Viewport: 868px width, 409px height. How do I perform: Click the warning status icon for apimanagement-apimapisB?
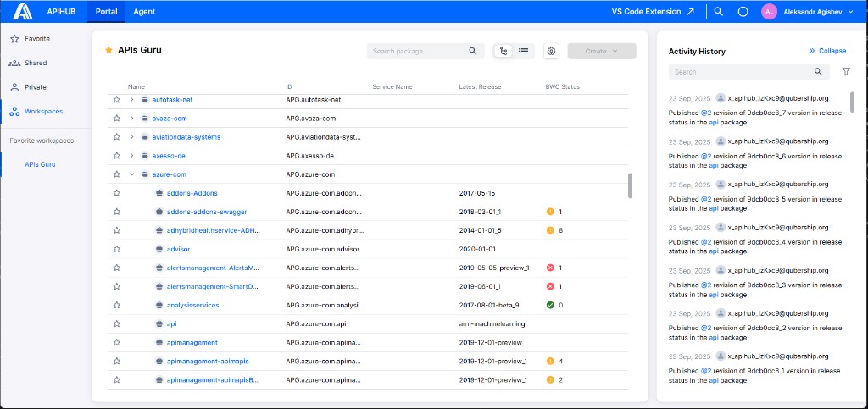(549, 379)
